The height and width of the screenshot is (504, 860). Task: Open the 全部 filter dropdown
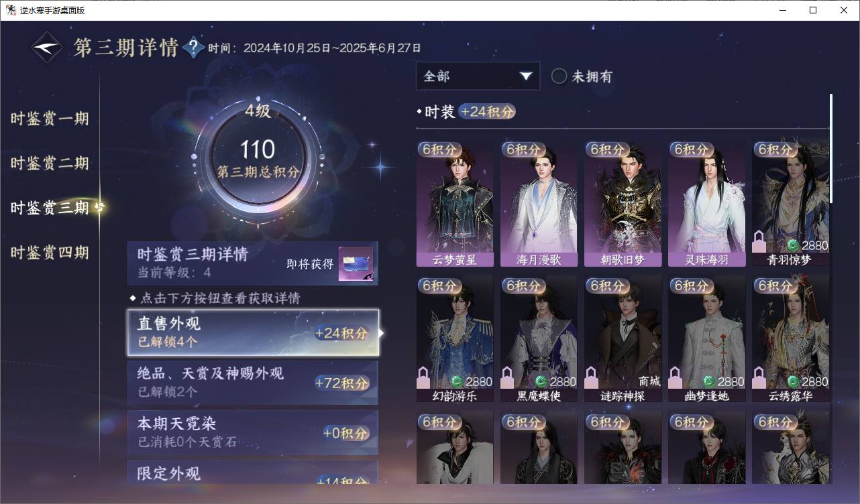coord(478,76)
